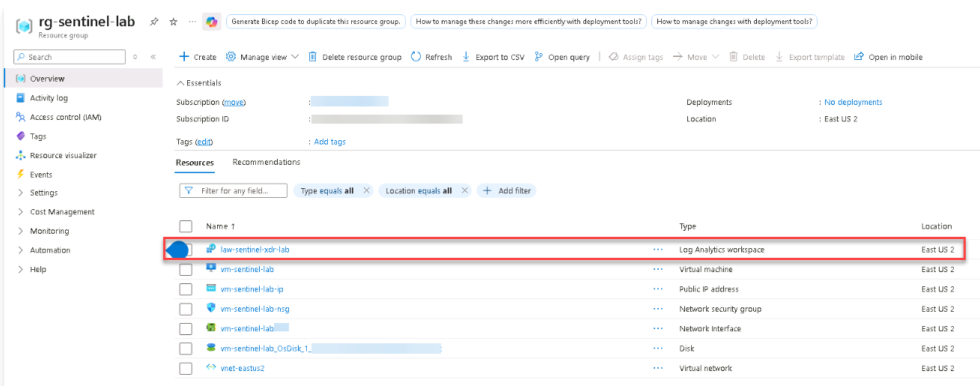980x386 pixels.
Task: Pin the rg-sentinel-lab resource group
Action: tap(154, 22)
